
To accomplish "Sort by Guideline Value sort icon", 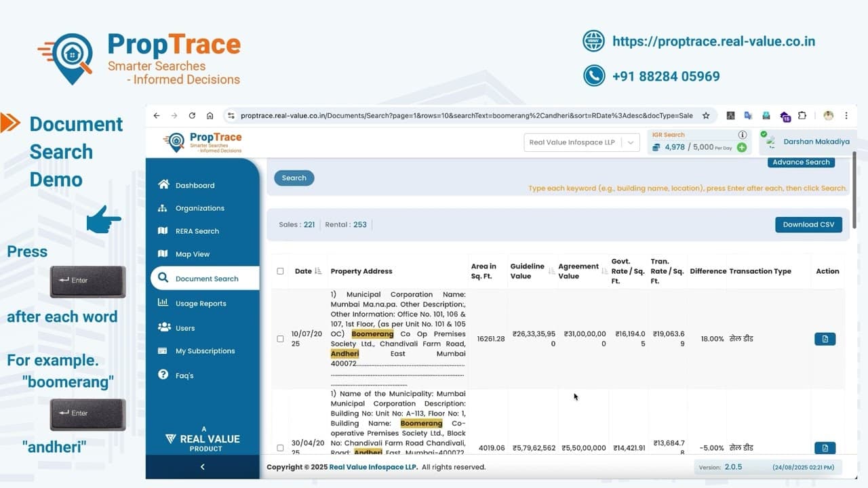I will (x=551, y=271).
